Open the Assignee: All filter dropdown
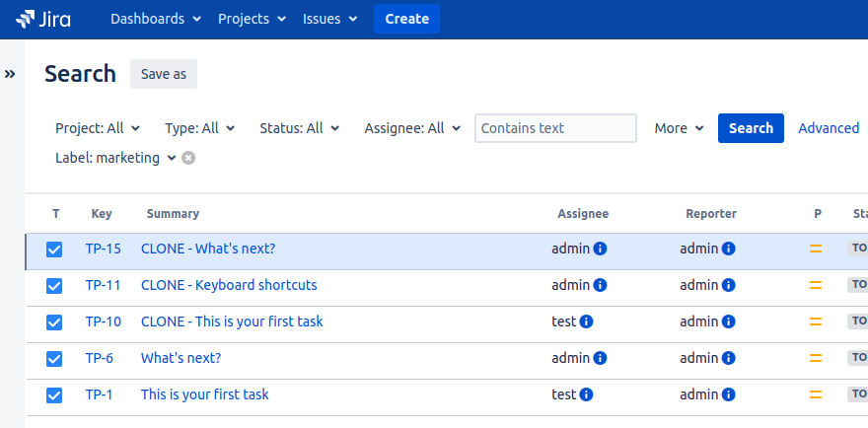 (x=412, y=128)
